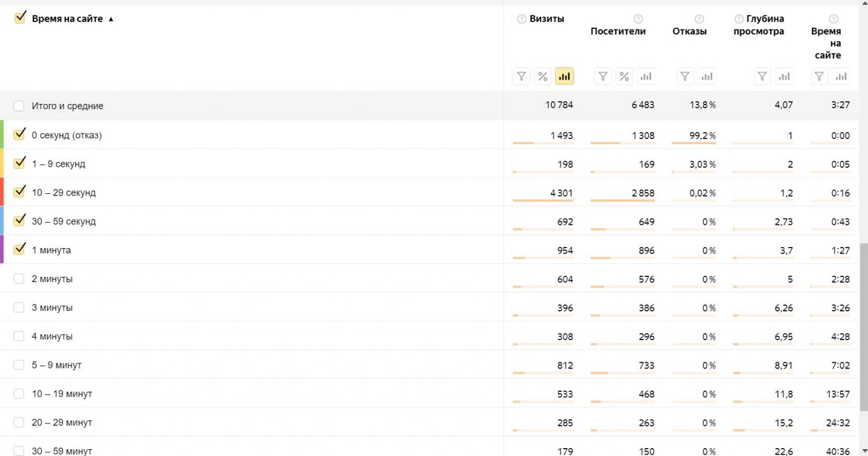The image size is (868, 456).
Task: Click the purple swatch of 1 минута row
Action: click(2, 249)
